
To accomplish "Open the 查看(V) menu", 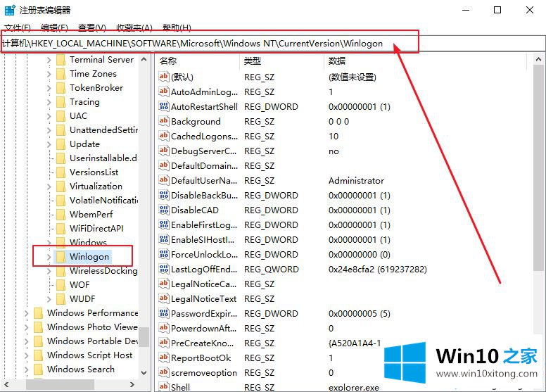I will 92,27.
